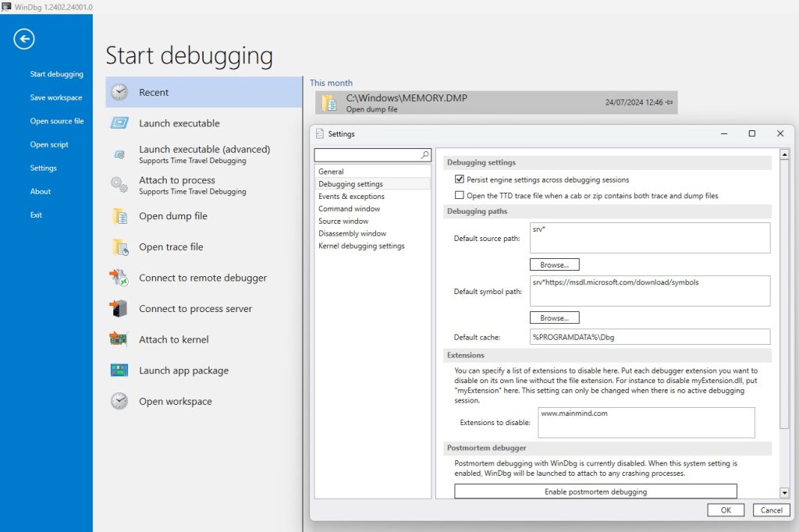Open Command window settings category
This screenshot has height=532, width=799.
[x=372, y=208]
